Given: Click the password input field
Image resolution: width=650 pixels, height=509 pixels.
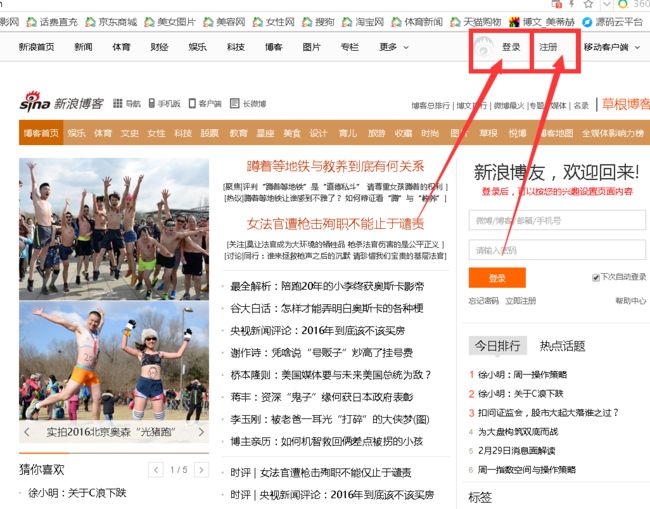Looking at the screenshot, I should point(557,250).
